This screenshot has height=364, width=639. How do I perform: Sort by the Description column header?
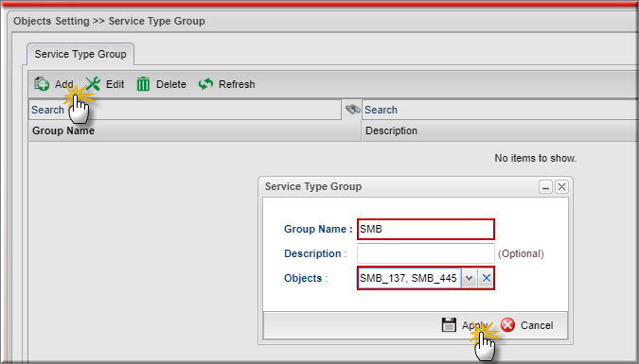click(500, 130)
